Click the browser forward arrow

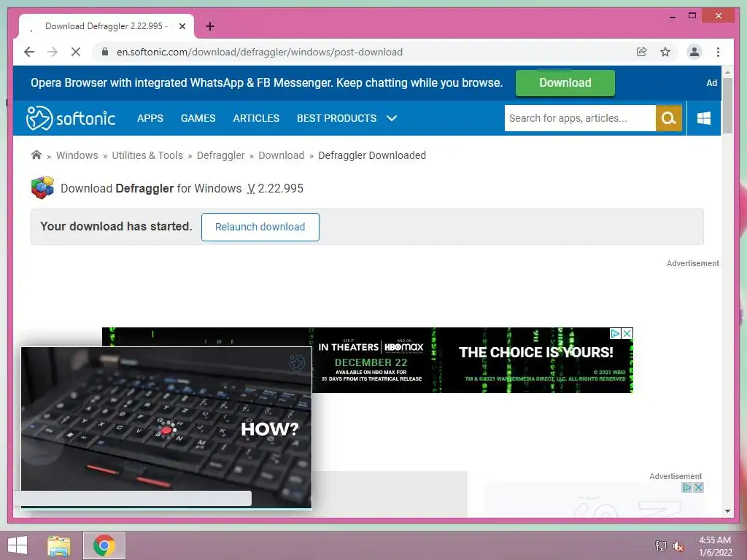tap(53, 52)
